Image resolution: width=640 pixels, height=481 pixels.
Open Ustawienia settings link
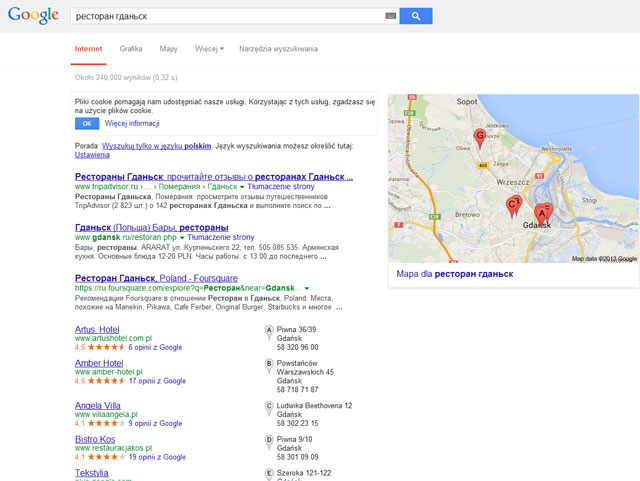click(92, 155)
